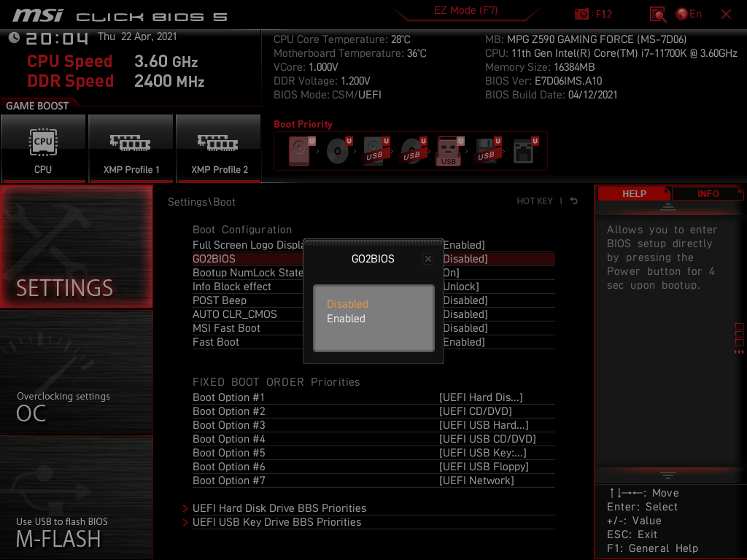Click the CPU Game Boost icon
747x560 pixels.
[x=43, y=148]
